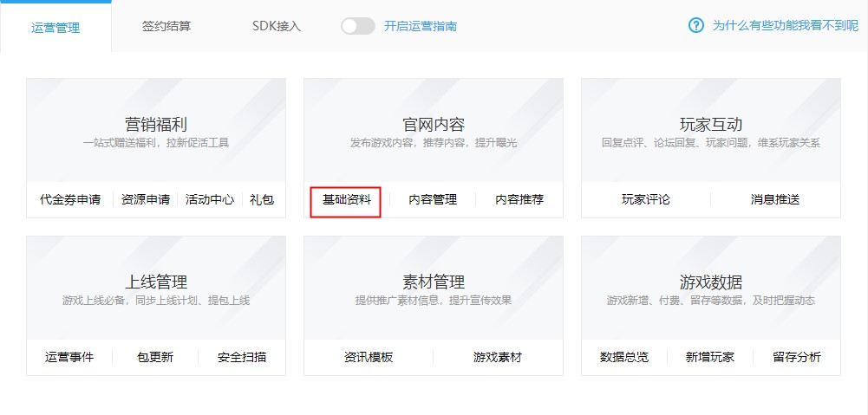
Task: Click the 开启运营指南 label
Action: [421, 26]
